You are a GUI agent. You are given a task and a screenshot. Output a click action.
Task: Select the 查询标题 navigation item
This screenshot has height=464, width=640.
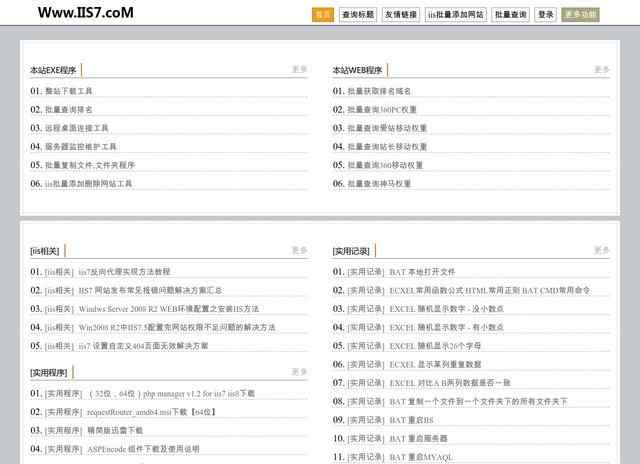tap(357, 15)
